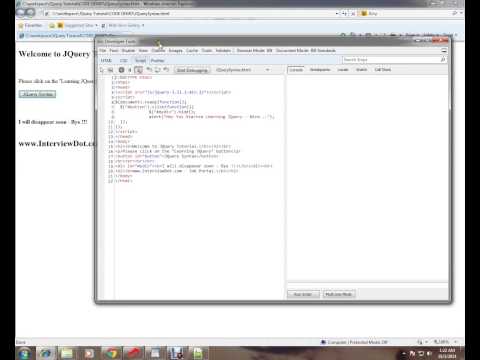Screen dimensions: 480x360
Task: Show hidden system tray icons arrow
Action: click(404, 353)
